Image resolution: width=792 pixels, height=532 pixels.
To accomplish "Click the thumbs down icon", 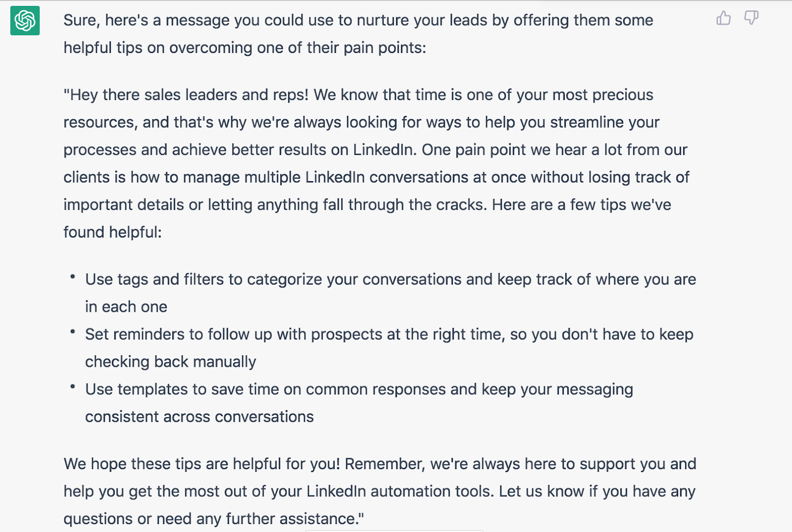I will tap(751, 18).
